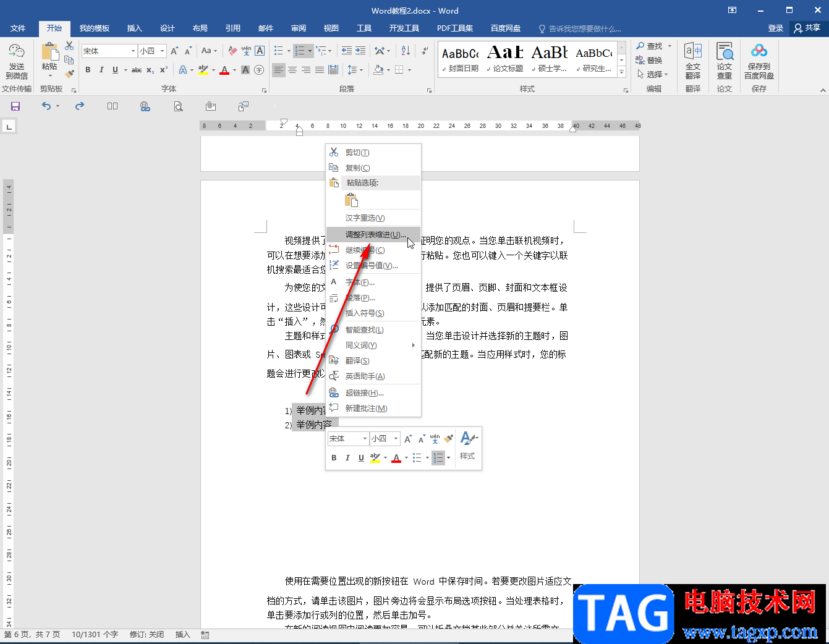Click the 共享 Share button
This screenshot has width=829, height=644.
click(808, 28)
